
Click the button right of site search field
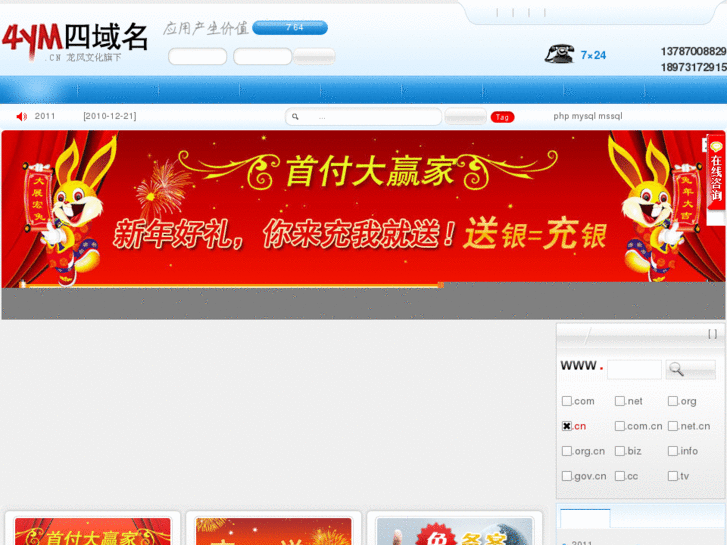point(465,116)
